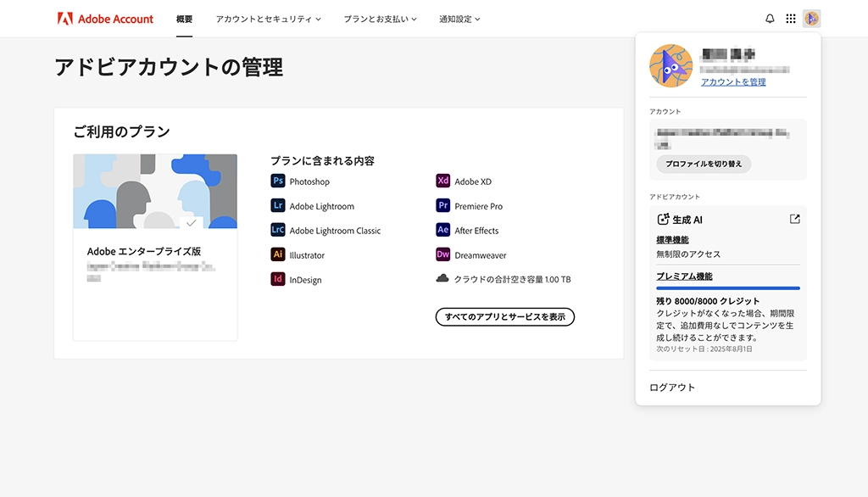Click the Adobe XD label
Screen dimensions: 868x497
473,181
